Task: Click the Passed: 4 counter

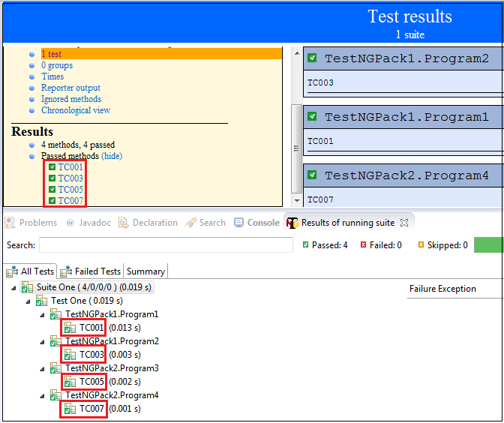Action: (x=325, y=245)
